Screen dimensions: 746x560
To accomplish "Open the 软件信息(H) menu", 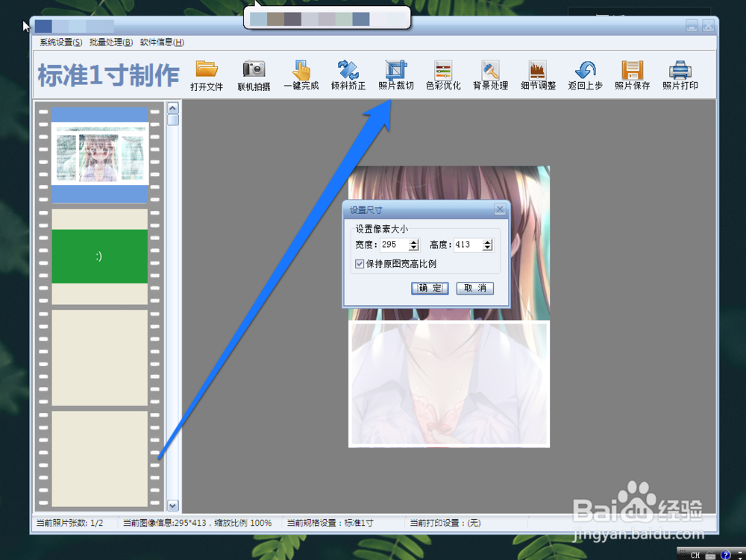I will point(162,43).
